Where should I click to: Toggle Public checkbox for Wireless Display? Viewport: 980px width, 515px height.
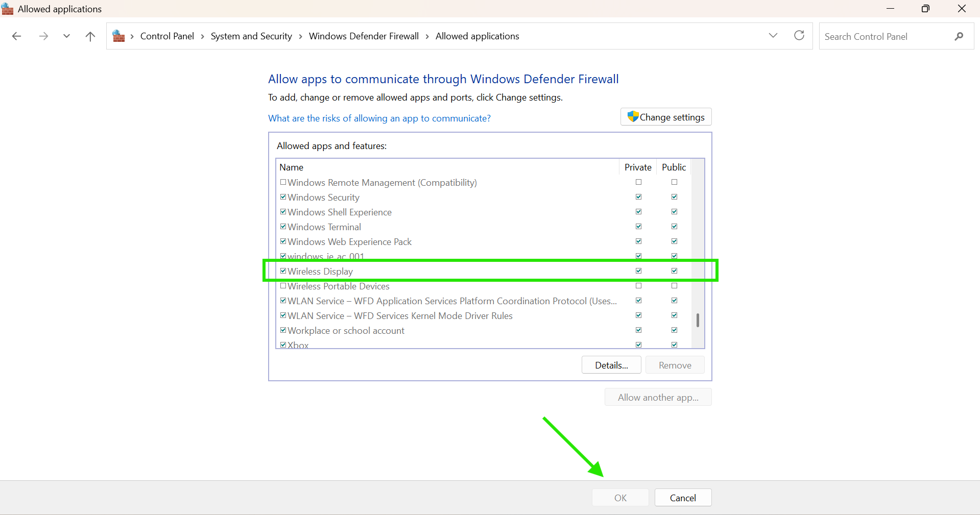click(674, 271)
